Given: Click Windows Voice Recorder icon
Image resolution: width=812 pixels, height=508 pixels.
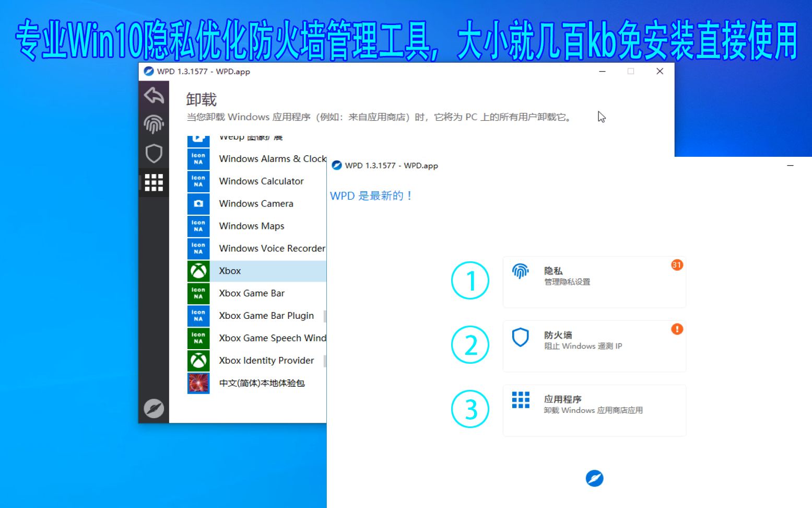Looking at the screenshot, I should [x=198, y=249].
